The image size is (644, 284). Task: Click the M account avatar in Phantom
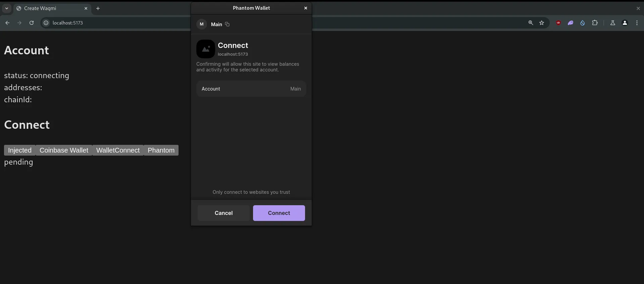202,24
